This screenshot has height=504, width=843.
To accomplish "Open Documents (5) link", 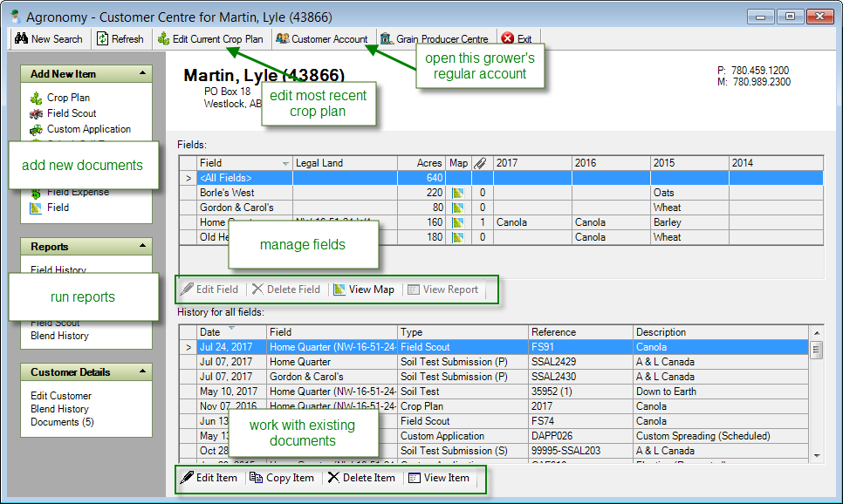I will point(62,422).
